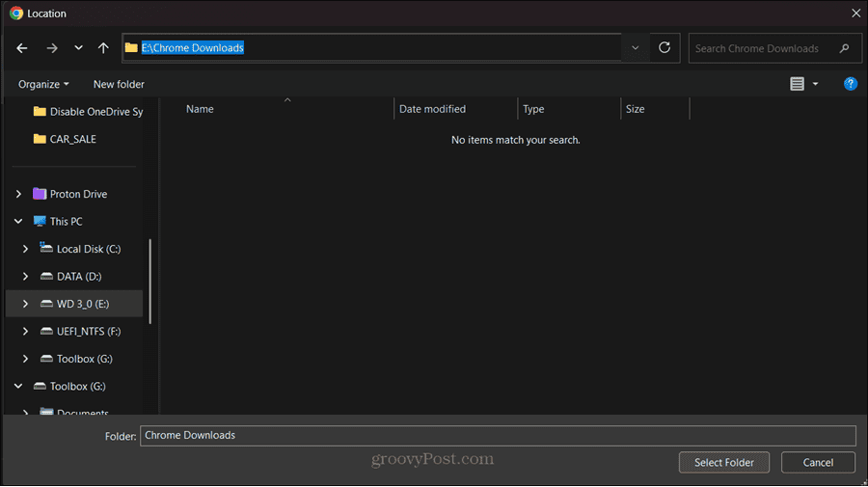868x487 pixels.
Task: Collapse the top-level Toolbox (G:) node
Action: [x=18, y=387]
